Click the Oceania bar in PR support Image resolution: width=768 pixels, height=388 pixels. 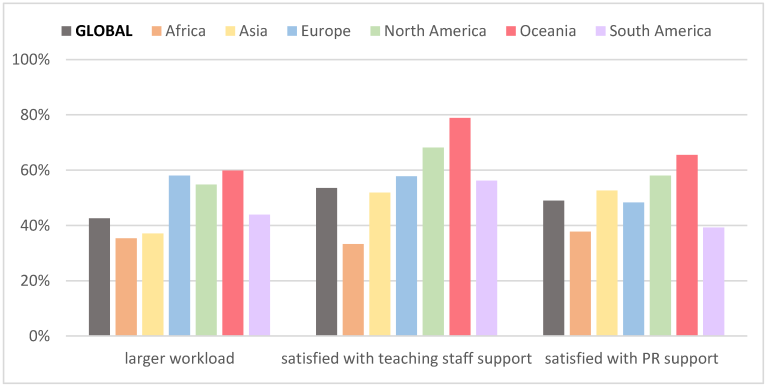pos(687,245)
